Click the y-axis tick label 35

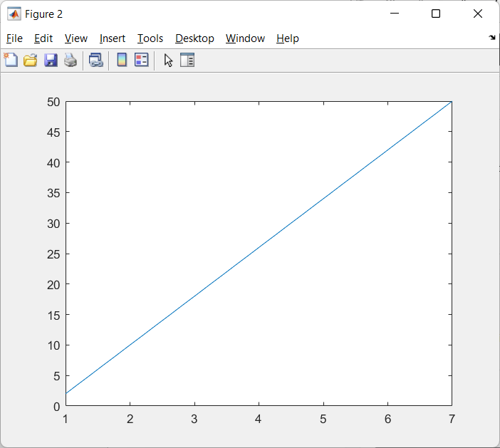[53, 193]
